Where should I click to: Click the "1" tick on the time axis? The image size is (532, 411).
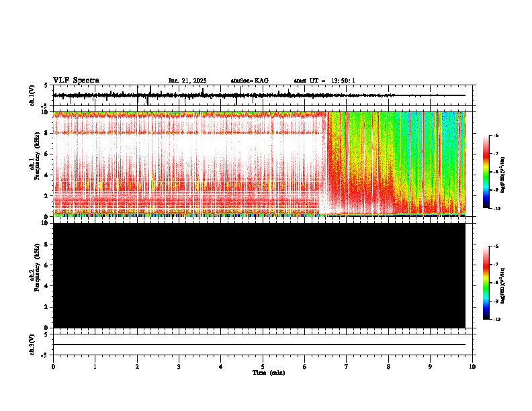pyautogui.click(x=95, y=367)
